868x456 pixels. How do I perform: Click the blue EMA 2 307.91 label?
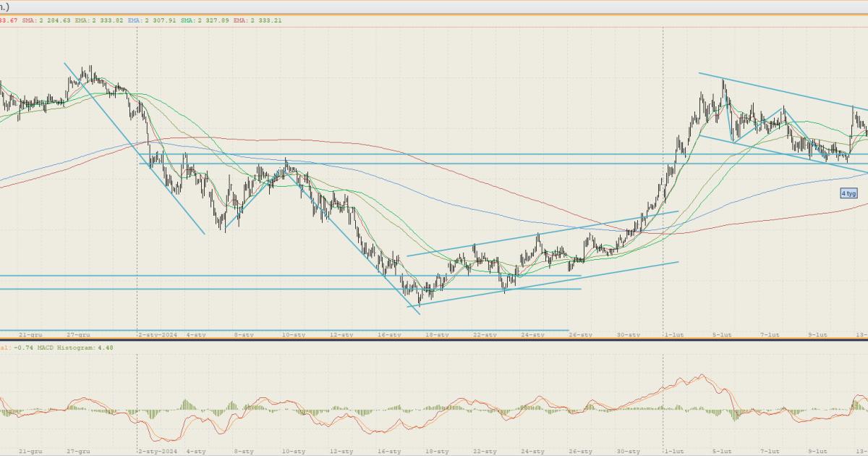(154, 20)
